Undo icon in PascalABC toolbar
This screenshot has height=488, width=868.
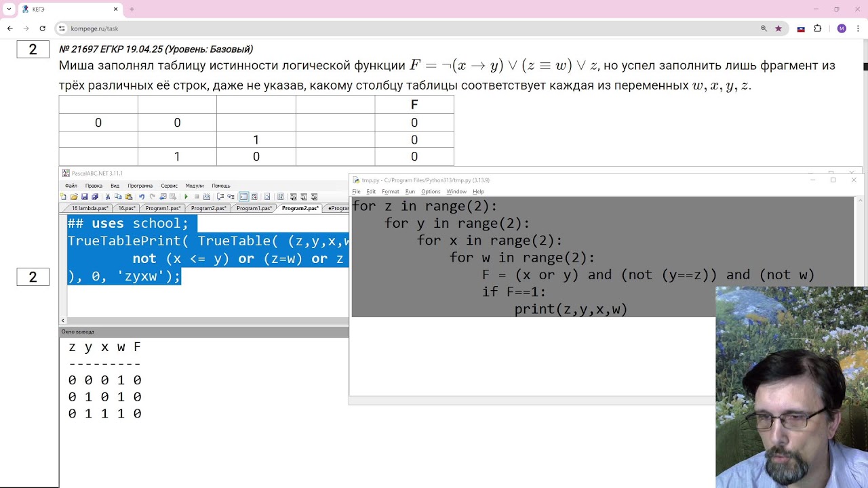(x=142, y=197)
